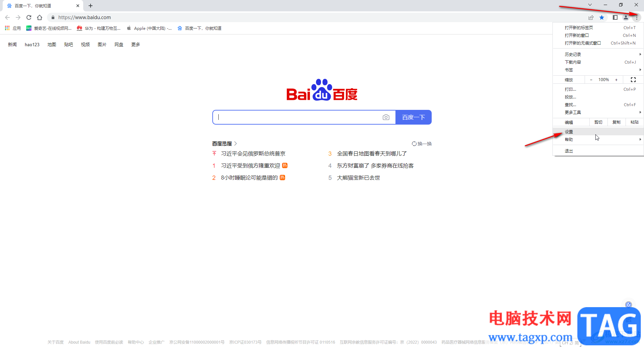Viewport: 644px width, 347px height.
Task: Open the 关于百度 footer link
Action: tap(55, 342)
